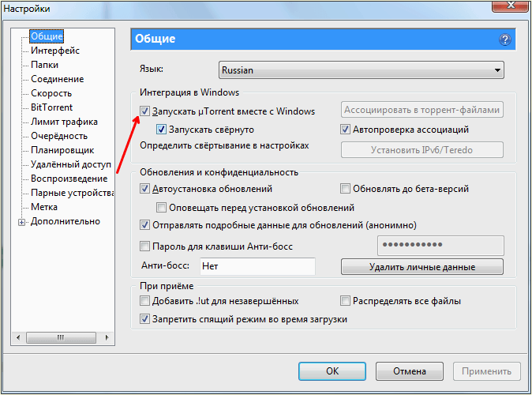Close the Настройки window
The height and width of the screenshot is (395, 532).
[510, 6]
